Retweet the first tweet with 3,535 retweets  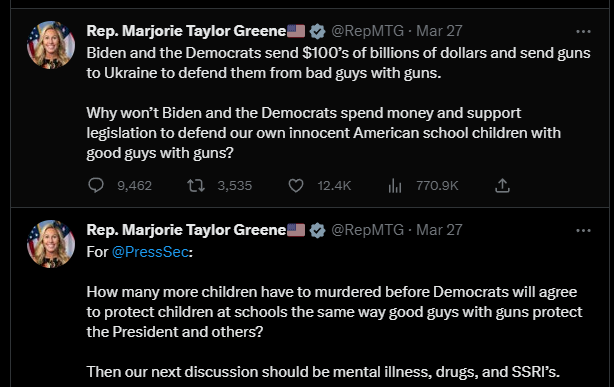point(195,185)
